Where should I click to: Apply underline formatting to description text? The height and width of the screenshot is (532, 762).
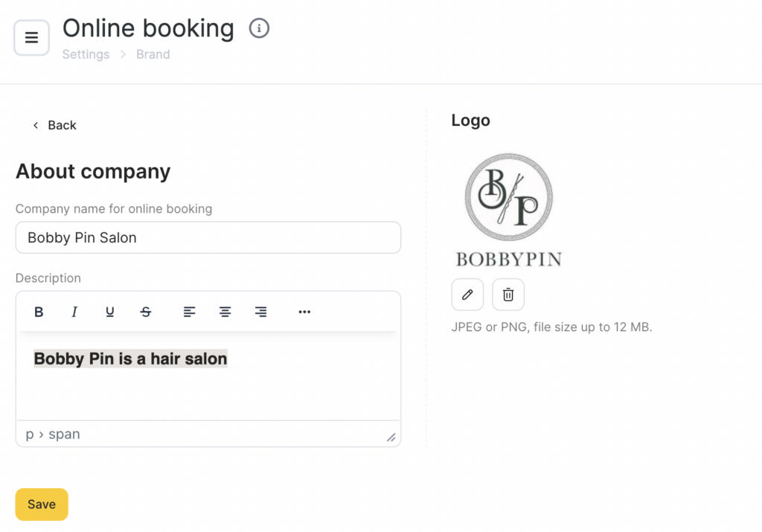(x=110, y=312)
